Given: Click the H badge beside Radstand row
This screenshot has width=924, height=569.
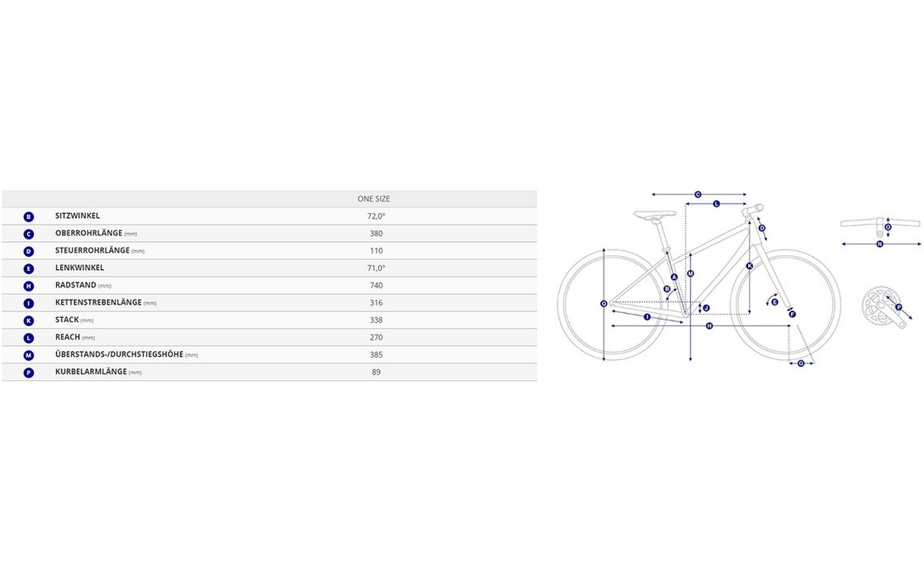Looking at the screenshot, I should pyautogui.click(x=29, y=286).
